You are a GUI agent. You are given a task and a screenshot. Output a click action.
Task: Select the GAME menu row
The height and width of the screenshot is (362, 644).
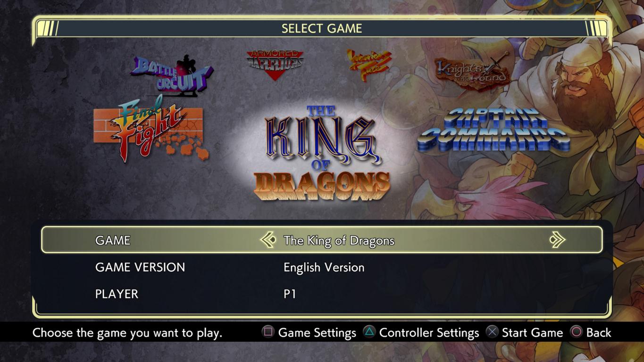coord(322,240)
